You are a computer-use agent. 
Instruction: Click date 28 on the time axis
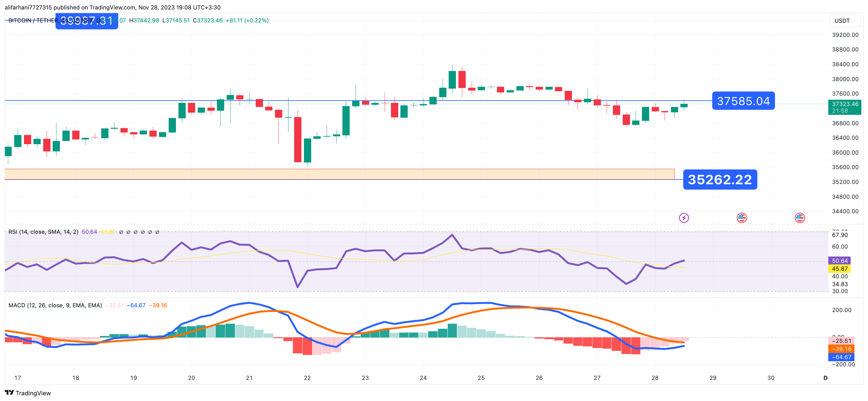coord(655,378)
